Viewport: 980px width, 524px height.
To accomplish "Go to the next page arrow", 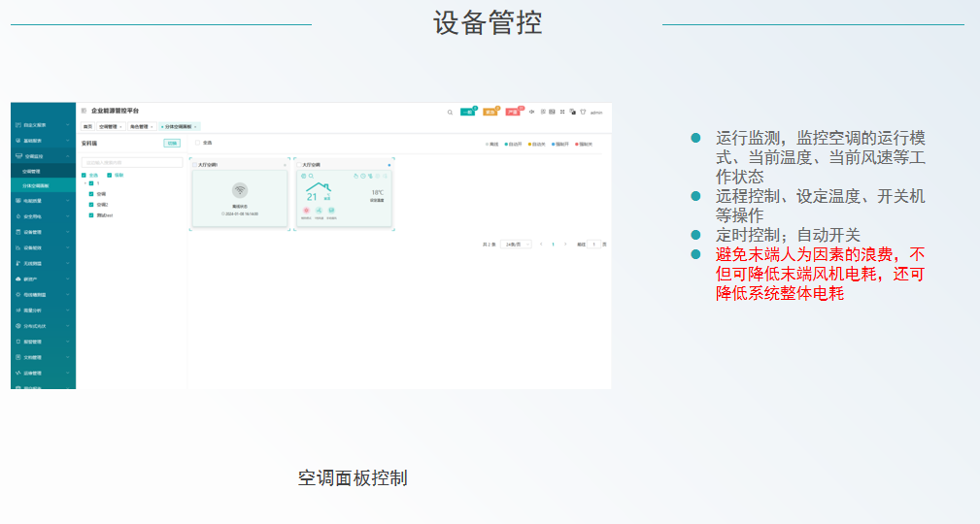I will 565,245.
